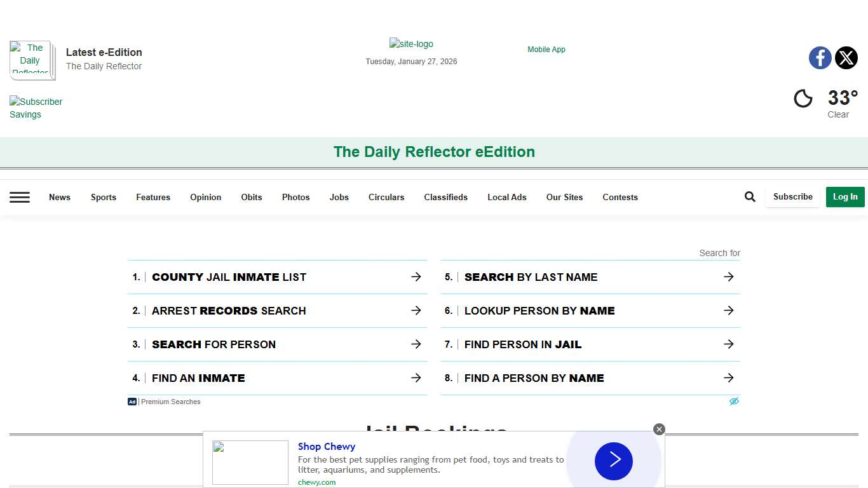Screen dimensions: 868x488
Task: Close the Shop Chewy advertisement
Action: (659, 429)
